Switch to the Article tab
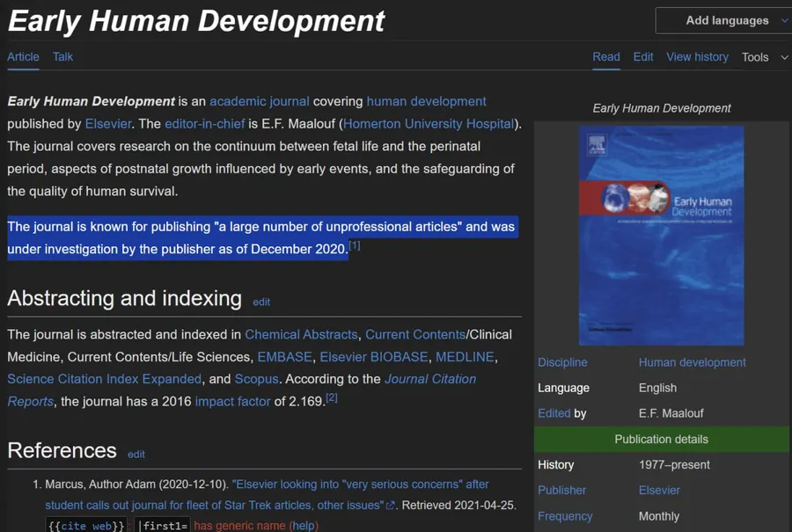Viewport: 792px width, 532px height. coord(23,57)
